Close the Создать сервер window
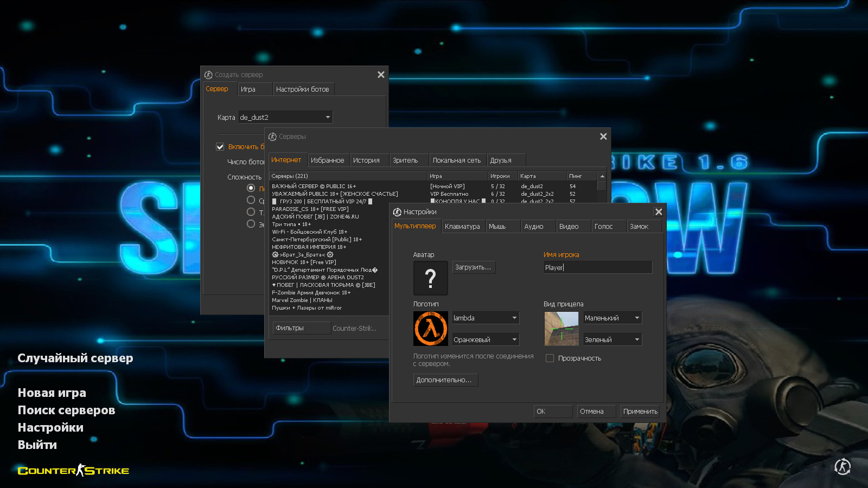The width and height of the screenshot is (868, 488). pos(381,75)
